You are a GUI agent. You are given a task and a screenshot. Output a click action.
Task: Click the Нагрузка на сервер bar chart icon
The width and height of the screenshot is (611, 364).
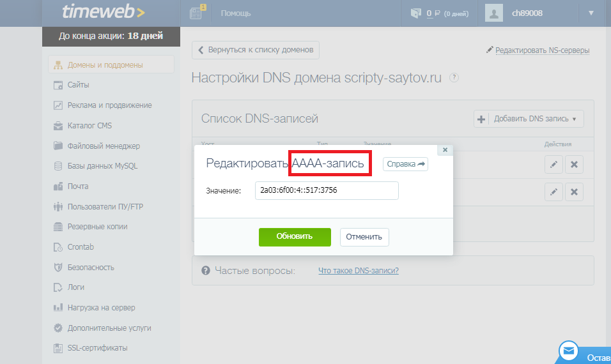pyautogui.click(x=58, y=308)
